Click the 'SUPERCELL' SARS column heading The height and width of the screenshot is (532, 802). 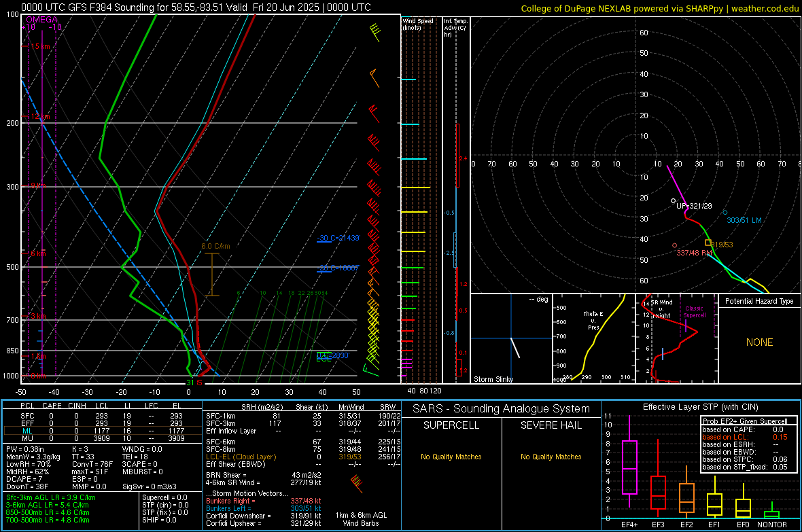(451, 425)
